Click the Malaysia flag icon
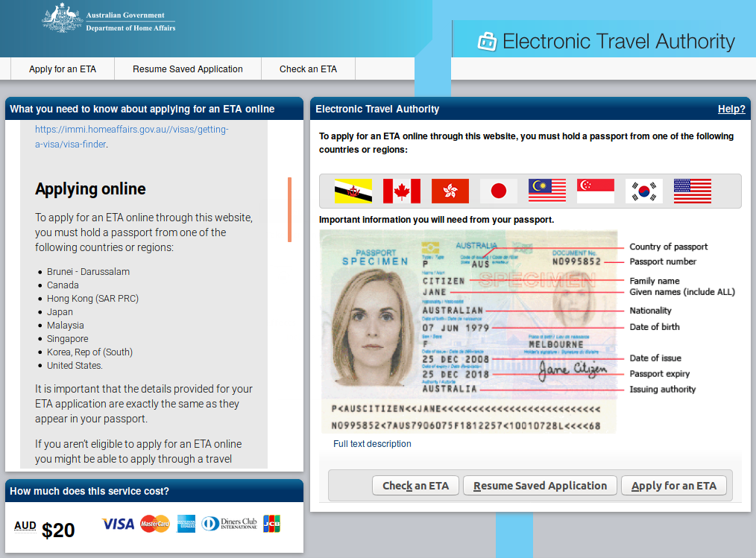 click(x=546, y=191)
